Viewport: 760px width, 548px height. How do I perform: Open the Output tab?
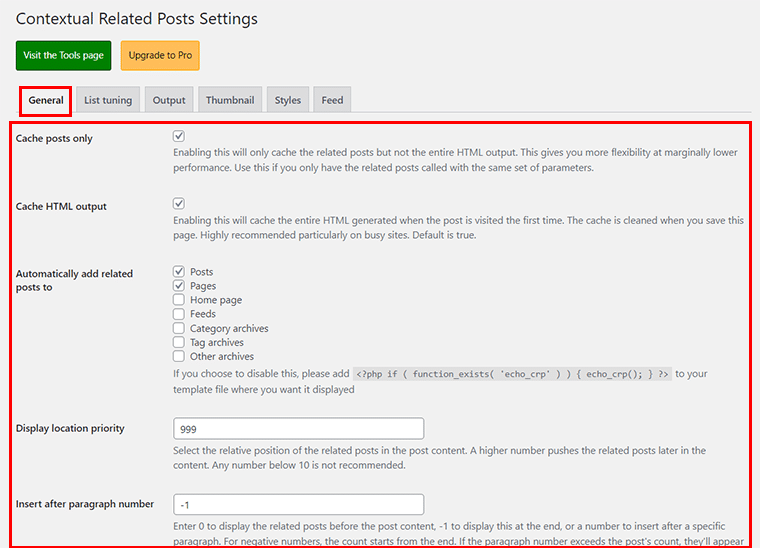[169, 100]
